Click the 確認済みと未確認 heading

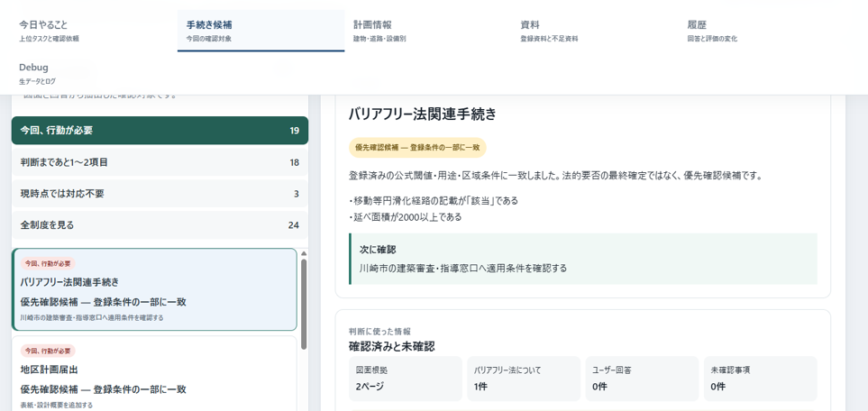[x=391, y=347]
